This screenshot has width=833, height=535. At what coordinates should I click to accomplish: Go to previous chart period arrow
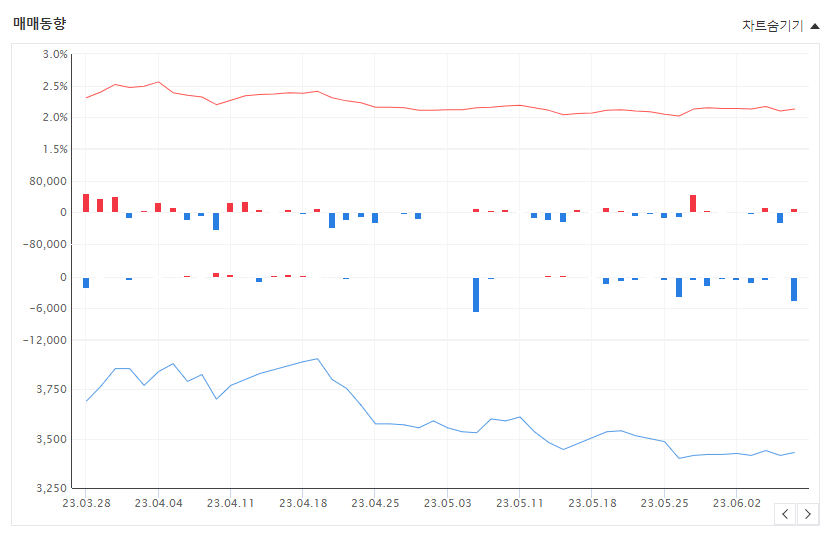(x=785, y=514)
